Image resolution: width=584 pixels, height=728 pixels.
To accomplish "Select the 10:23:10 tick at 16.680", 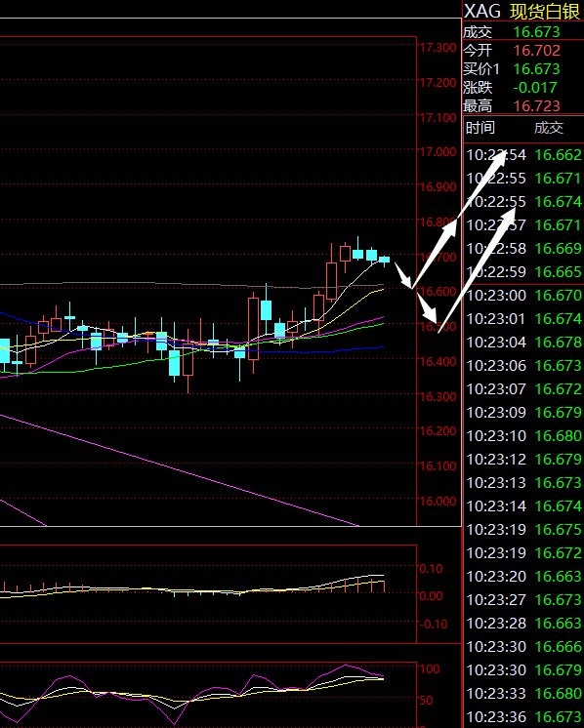I will pyautogui.click(x=523, y=435).
